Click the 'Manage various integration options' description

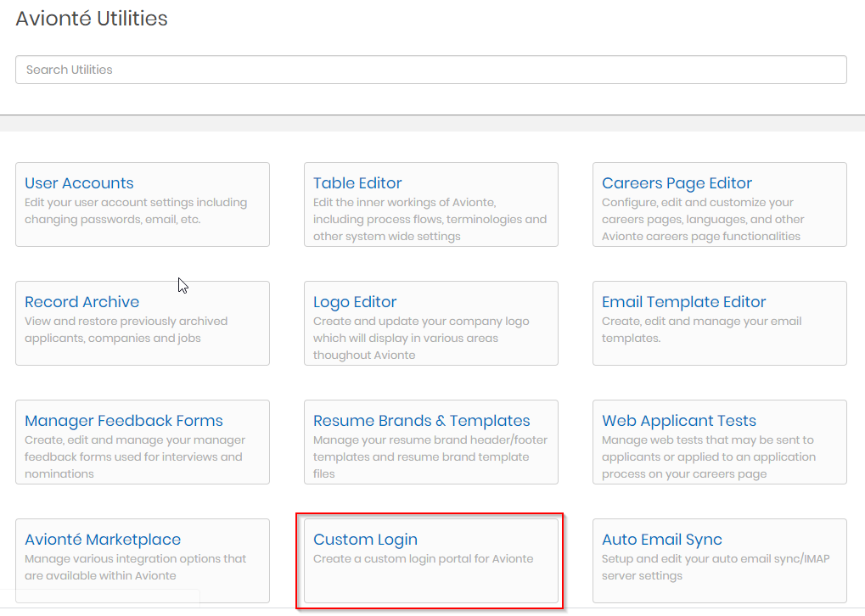135,567
